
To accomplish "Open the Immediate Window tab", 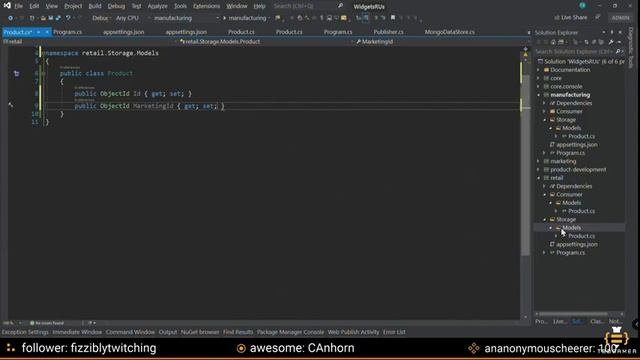I will pos(77,332).
